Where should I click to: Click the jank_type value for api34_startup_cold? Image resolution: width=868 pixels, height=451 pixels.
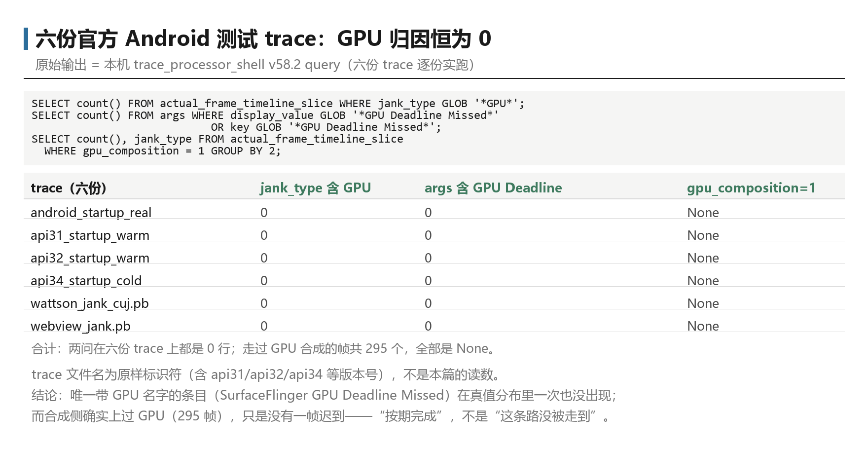(x=264, y=281)
